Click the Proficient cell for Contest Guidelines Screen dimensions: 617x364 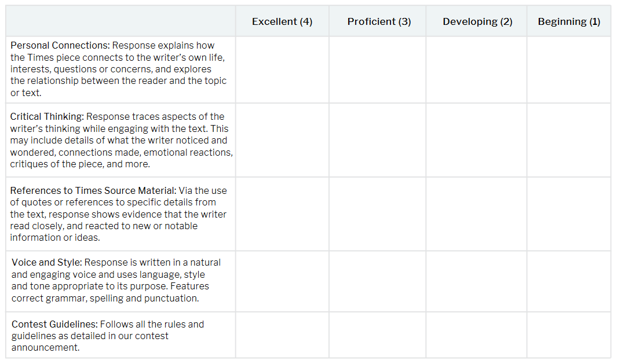click(x=378, y=335)
